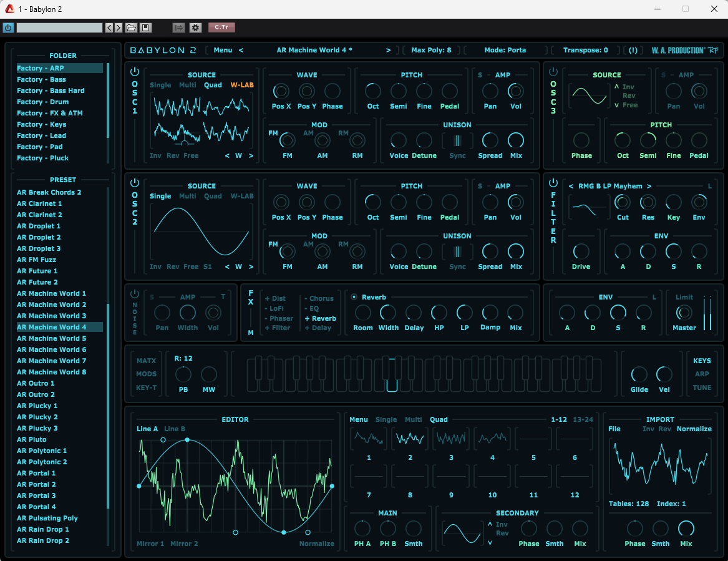The height and width of the screenshot is (561, 728).
Task: Select wavetable thumbnail slot 3
Action: (x=451, y=439)
